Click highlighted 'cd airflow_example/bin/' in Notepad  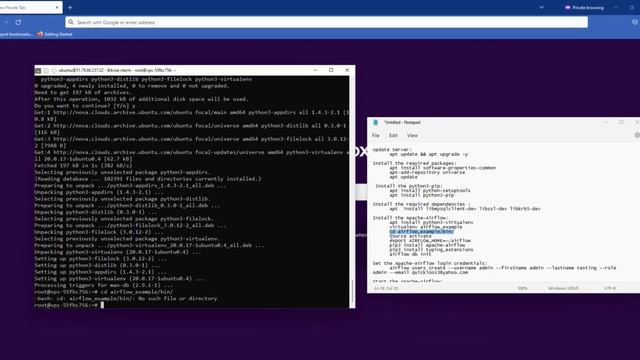coord(421,231)
